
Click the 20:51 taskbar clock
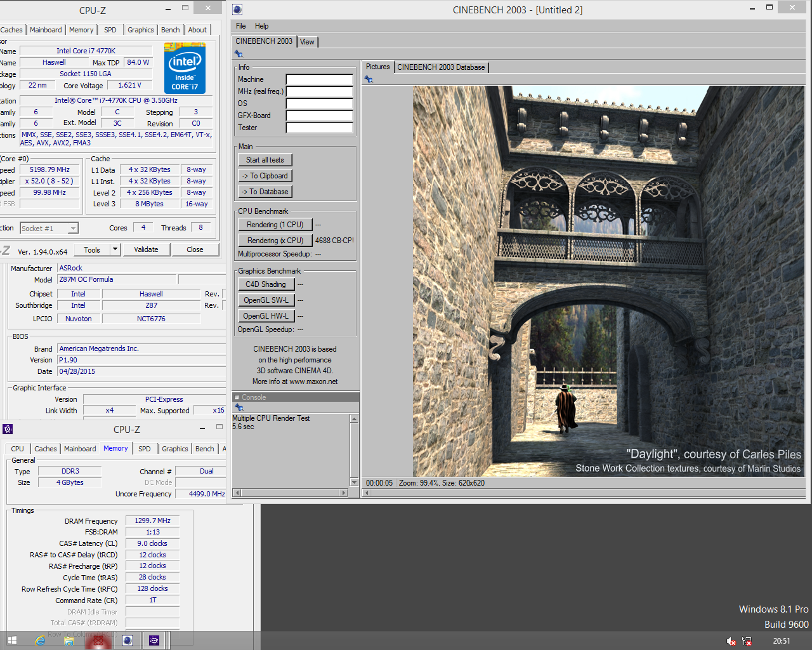pos(782,641)
